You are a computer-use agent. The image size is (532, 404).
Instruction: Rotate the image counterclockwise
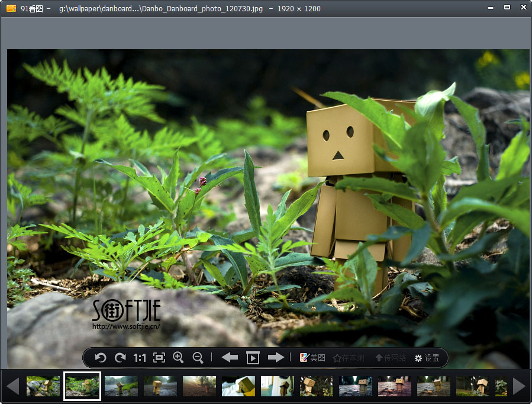(101, 357)
